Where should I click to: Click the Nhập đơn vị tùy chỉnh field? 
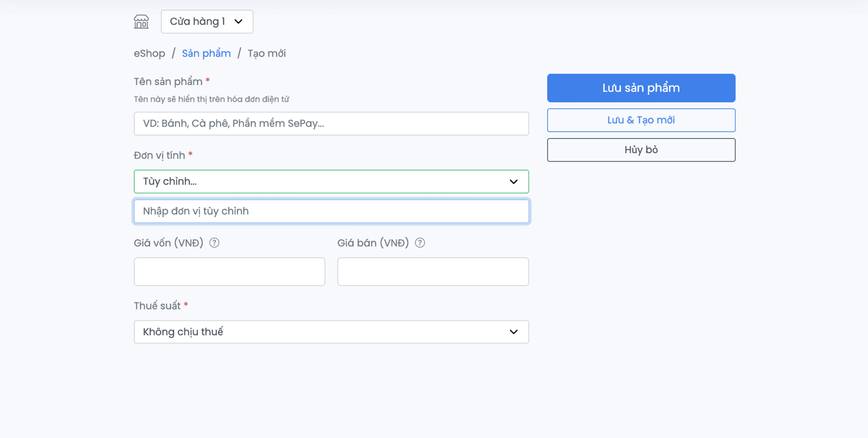pyautogui.click(x=331, y=211)
